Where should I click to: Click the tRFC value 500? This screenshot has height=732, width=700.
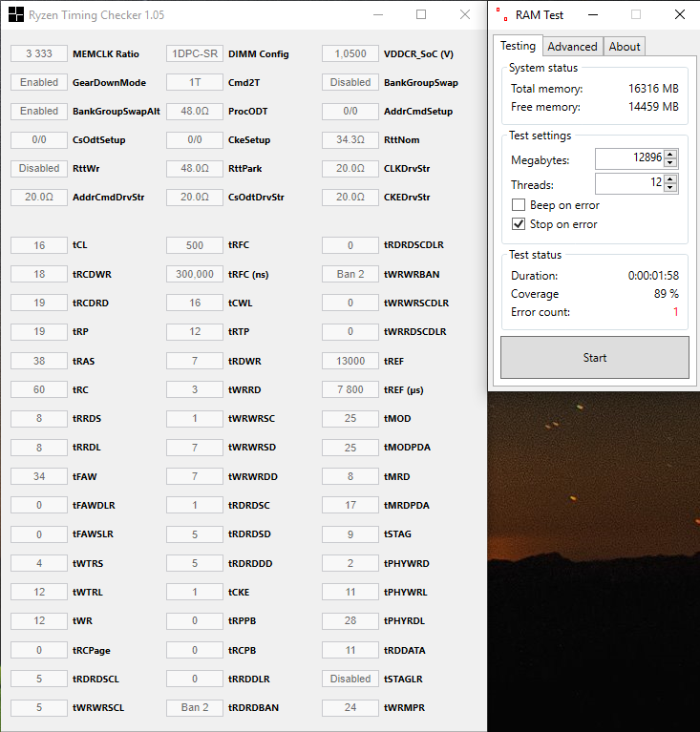tap(195, 245)
